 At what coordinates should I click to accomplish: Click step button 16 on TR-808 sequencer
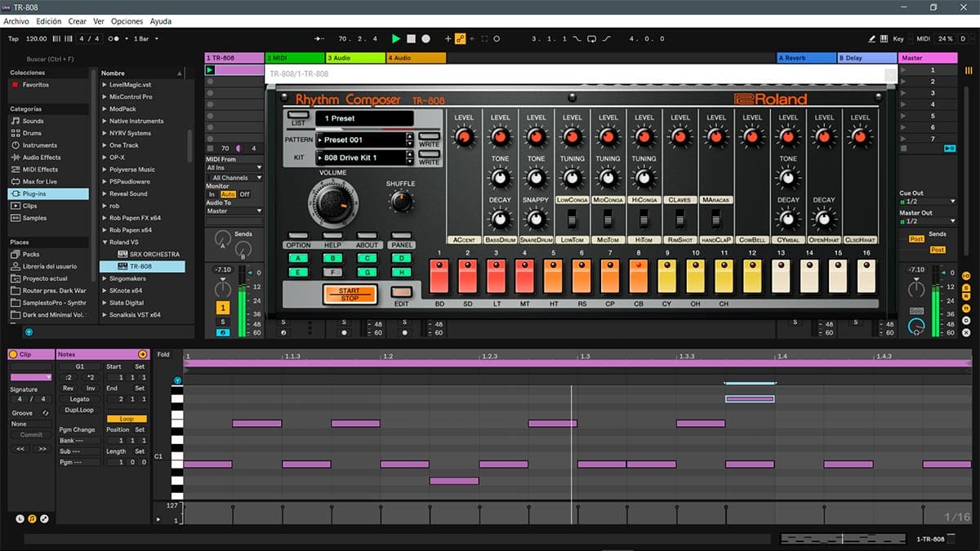click(867, 277)
